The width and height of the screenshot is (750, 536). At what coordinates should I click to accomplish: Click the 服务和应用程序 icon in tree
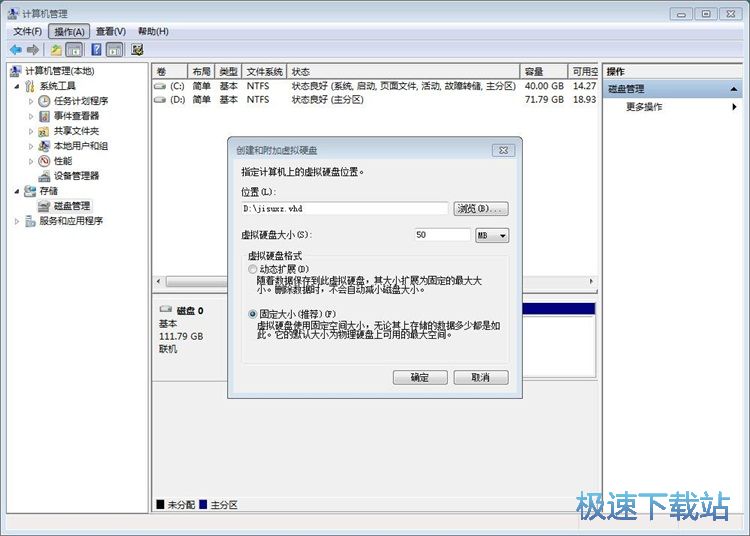[x=30, y=221]
